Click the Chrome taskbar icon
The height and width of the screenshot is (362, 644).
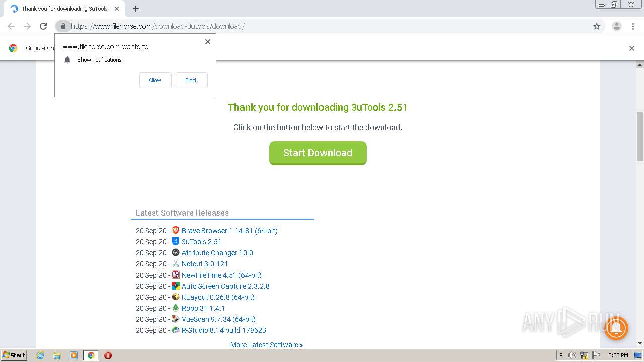(91, 355)
